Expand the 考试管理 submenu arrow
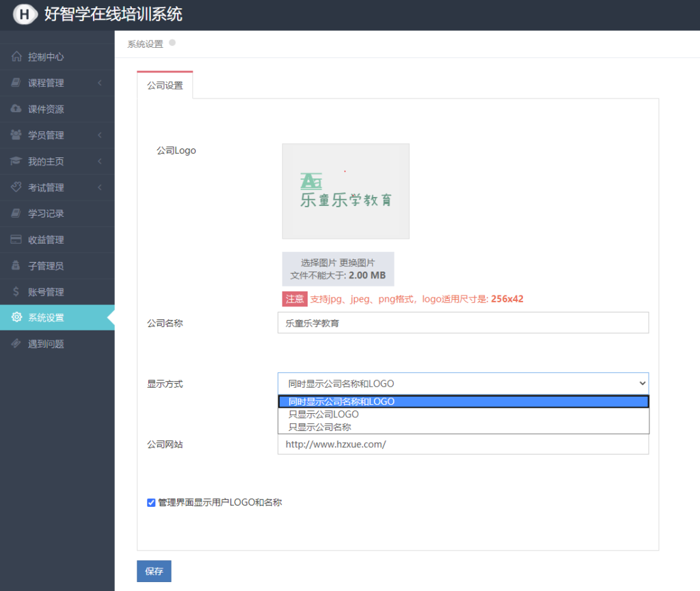This screenshot has width=700, height=591. tap(100, 187)
